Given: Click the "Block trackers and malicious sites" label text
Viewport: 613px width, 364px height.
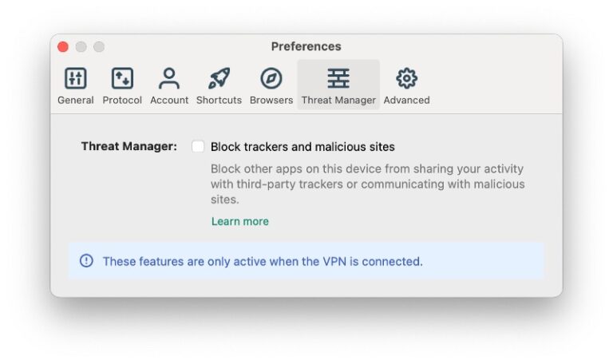Looking at the screenshot, I should 303,147.
